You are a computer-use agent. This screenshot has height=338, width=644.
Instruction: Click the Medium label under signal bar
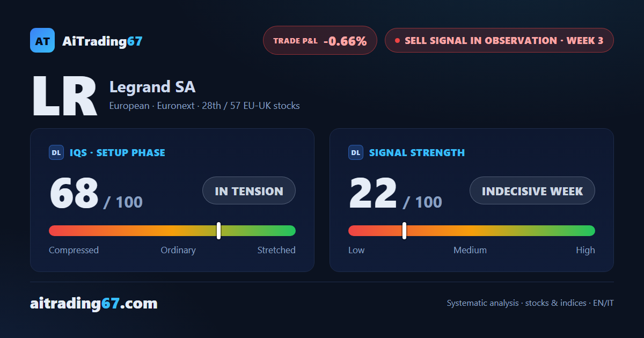coord(470,250)
